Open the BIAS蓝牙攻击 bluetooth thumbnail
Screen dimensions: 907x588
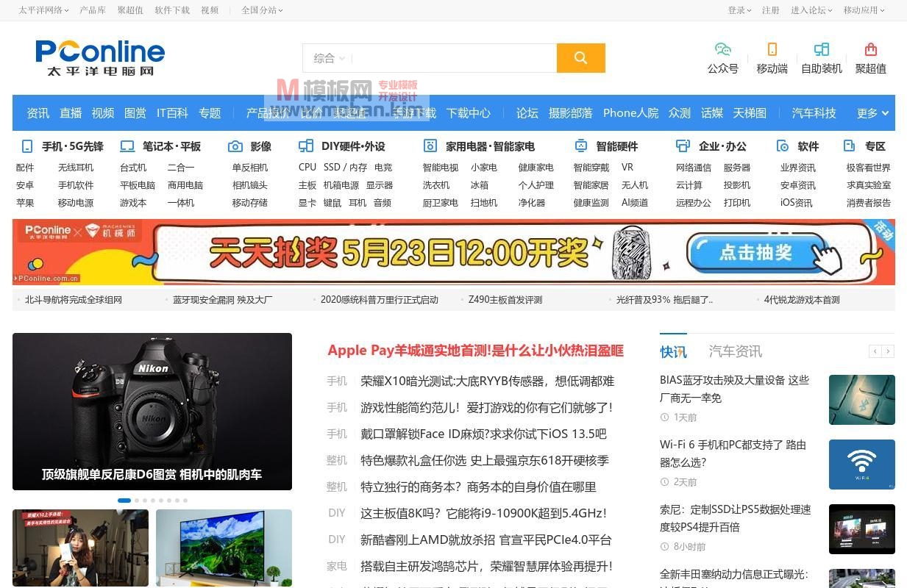(862, 400)
